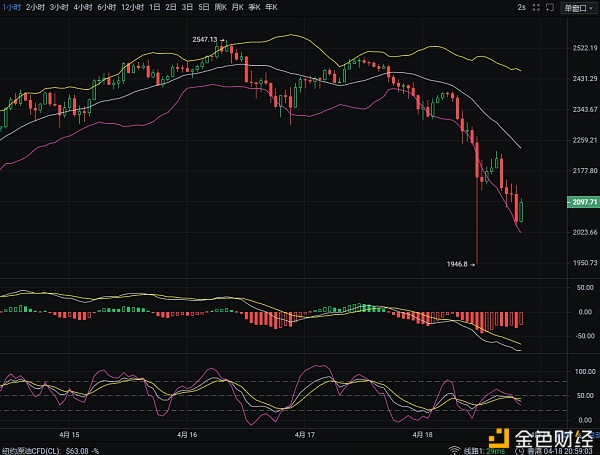The image size is (600, 455).
Task: Click the 4月 17 date label
Action: [x=305, y=435]
